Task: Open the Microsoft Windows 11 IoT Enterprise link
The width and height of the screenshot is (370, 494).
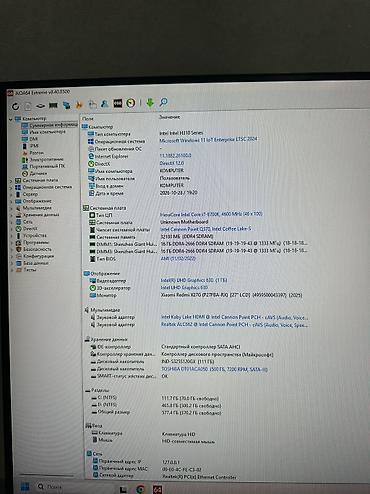Action: pyautogui.click(x=208, y=140)
